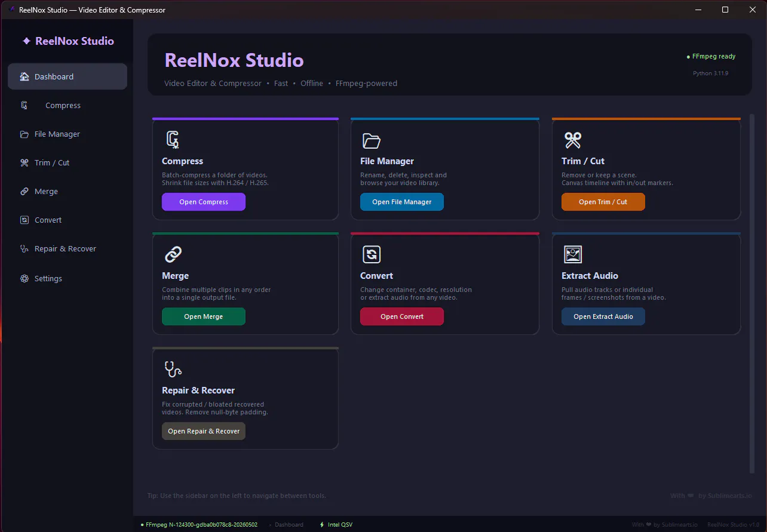The height and width of the screenshot is (532, 767).
Task: Click the stethoscope icon on the Repair & Recover card
Action: tap(173, 370)
